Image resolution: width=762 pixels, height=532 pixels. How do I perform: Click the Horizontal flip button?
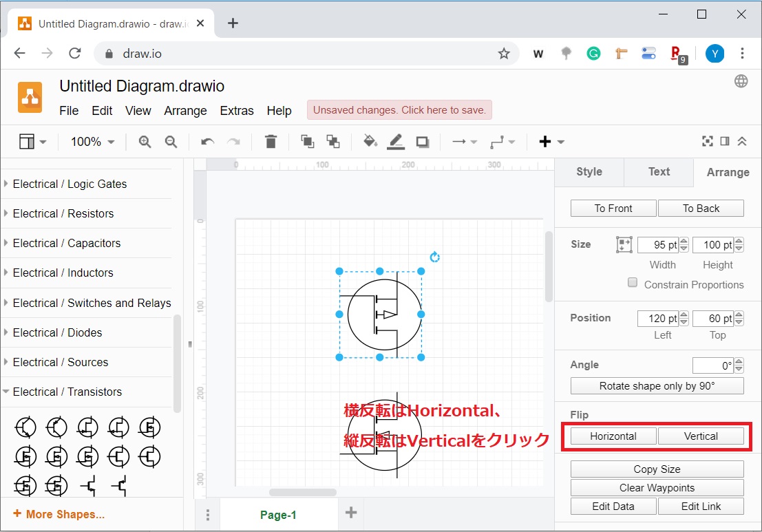coord(613,436)
